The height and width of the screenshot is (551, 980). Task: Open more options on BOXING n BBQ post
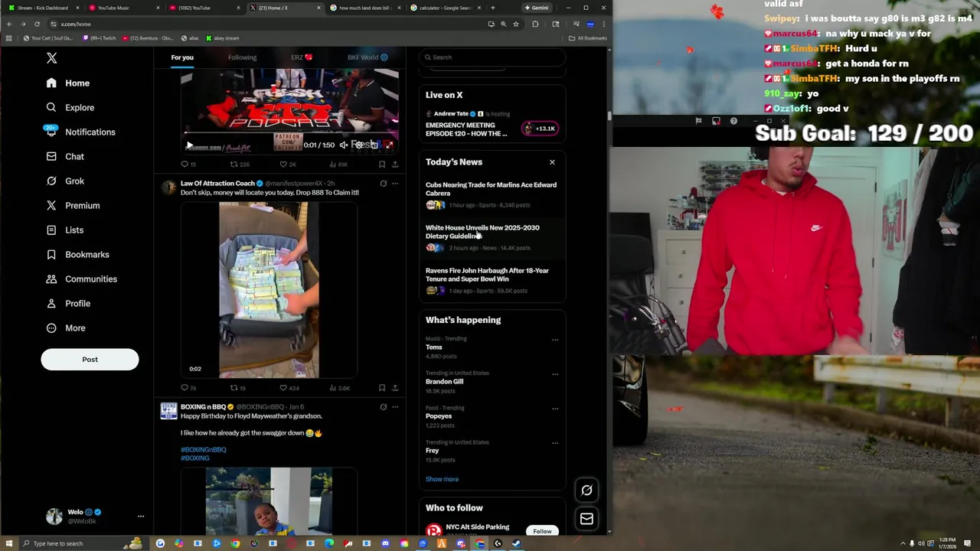(x=395, y=407)
